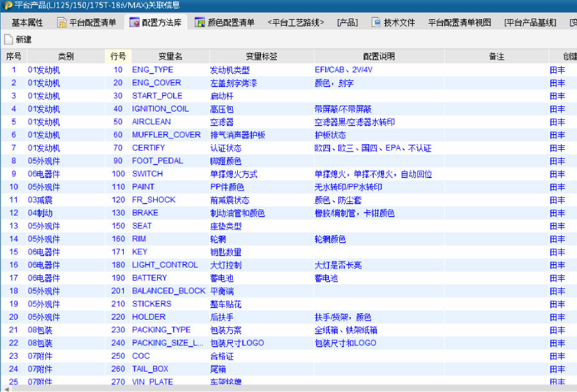The image size is (577, 392).
Task: Switch to the 平台配置清单视图 tab
Action: click(459, 23)
